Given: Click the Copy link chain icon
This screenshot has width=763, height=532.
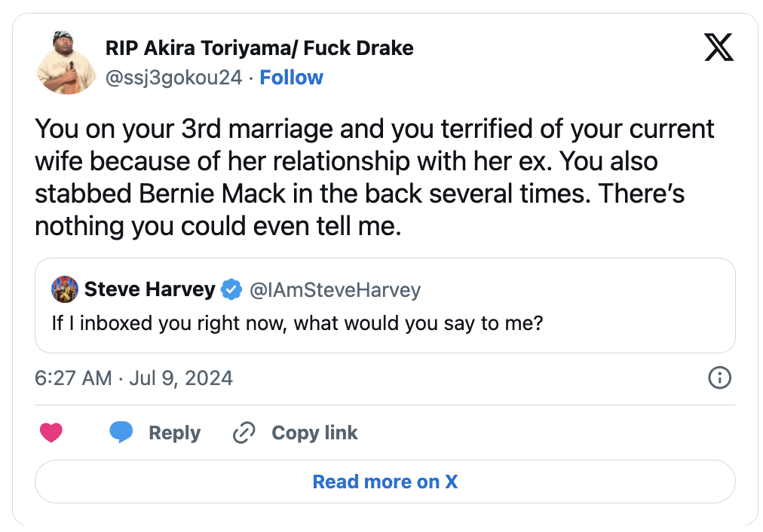Looking at the screenshot, I should tap(243, 433).
